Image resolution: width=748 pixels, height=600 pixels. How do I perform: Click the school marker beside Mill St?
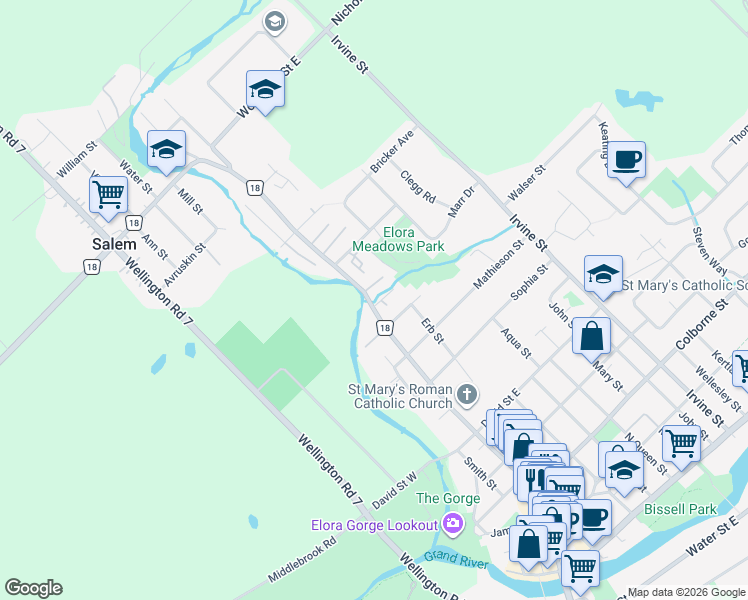166,150
